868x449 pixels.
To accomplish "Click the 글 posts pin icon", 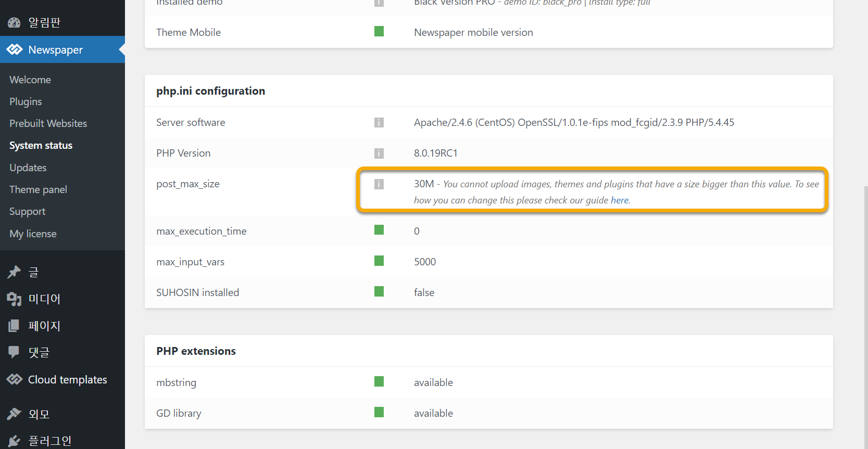I will 14,272.
